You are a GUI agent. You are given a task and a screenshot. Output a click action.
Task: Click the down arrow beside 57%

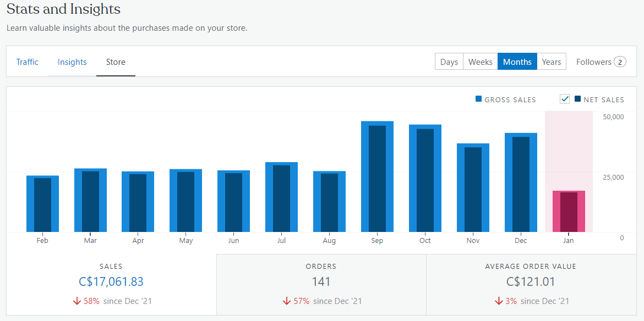click(286, 301)
